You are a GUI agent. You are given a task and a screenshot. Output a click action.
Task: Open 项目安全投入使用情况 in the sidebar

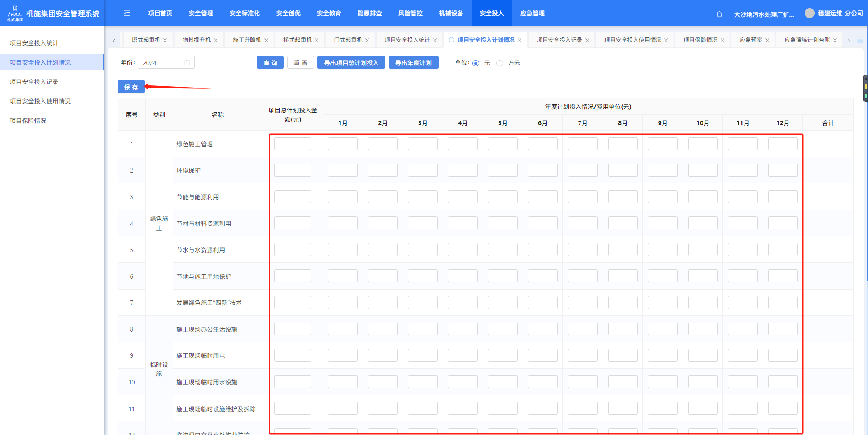point(40,101)
